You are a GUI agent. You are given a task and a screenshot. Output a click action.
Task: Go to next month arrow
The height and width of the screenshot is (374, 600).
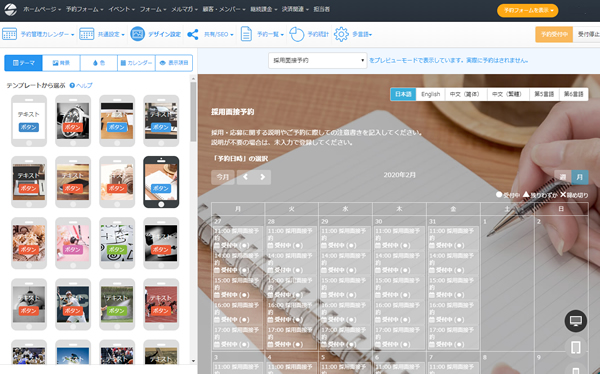pyautogui.click(x=262, y=177)
